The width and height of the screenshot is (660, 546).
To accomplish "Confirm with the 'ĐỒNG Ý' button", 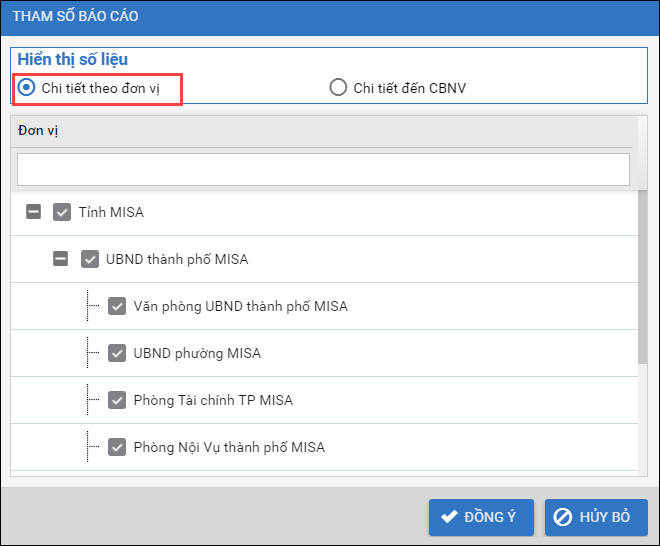I will (481, 517).
